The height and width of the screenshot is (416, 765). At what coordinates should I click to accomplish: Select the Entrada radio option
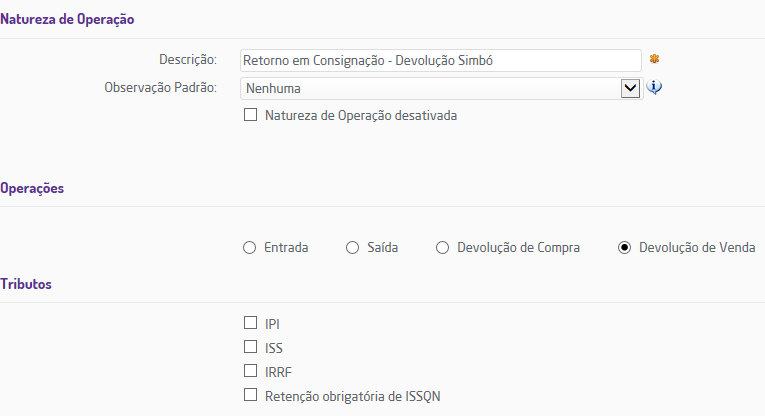(250, 248)
